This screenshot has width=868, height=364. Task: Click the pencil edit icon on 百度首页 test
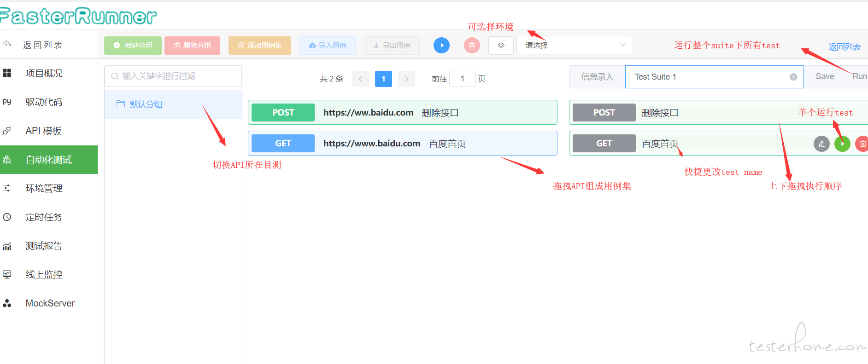coord(821,144)
